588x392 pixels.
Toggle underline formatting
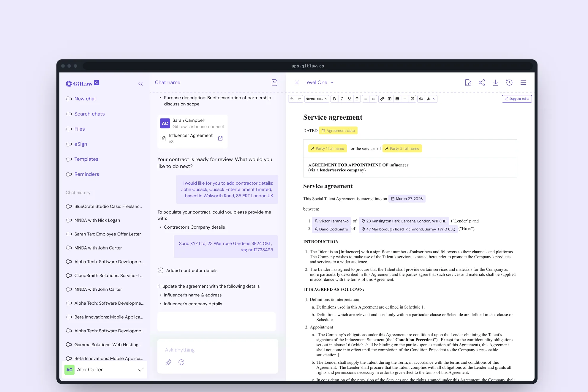349,99
